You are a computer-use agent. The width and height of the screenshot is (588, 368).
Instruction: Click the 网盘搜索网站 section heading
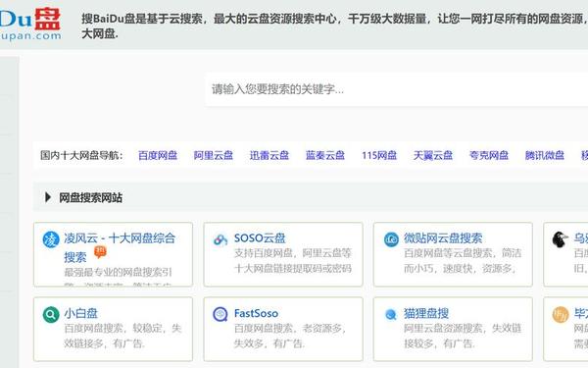[x=90, y=197]
